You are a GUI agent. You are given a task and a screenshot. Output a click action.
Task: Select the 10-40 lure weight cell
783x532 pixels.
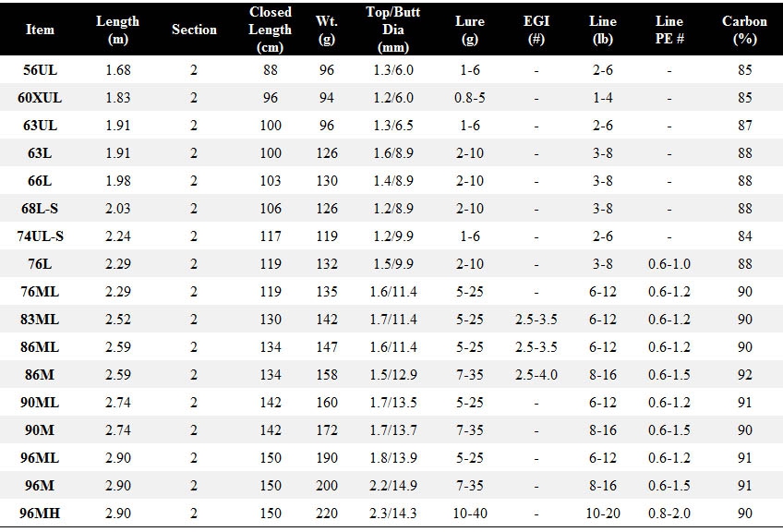pos(470,513)
